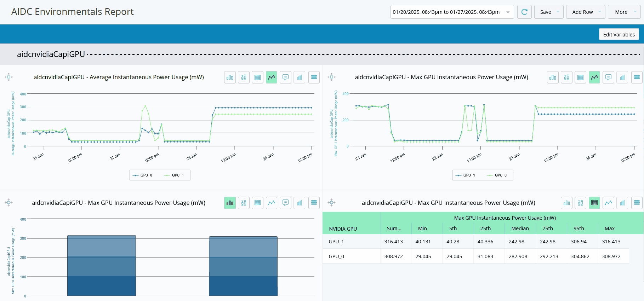Click active table grid icon in Max GPU table panel
The image size is (644, 301).
(x=594, y=203)
